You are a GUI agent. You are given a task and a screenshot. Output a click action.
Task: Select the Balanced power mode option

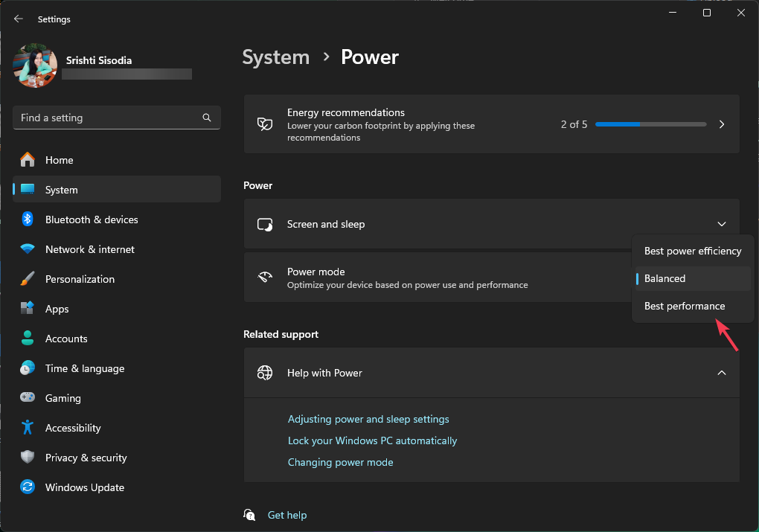tap(664, 278)
